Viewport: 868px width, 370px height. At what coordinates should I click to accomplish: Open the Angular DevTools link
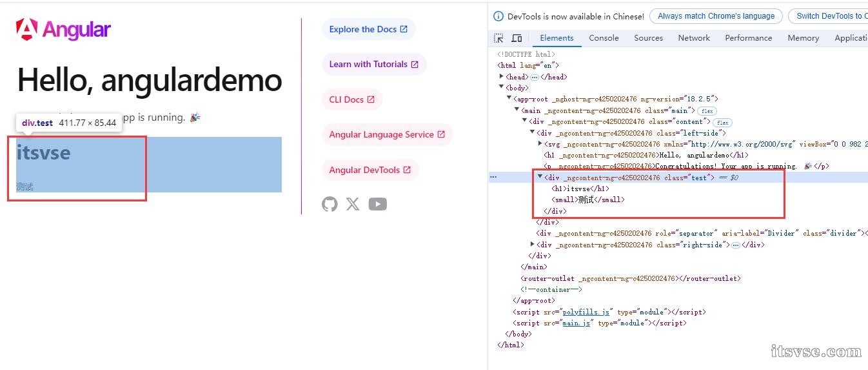click(370, 170)
